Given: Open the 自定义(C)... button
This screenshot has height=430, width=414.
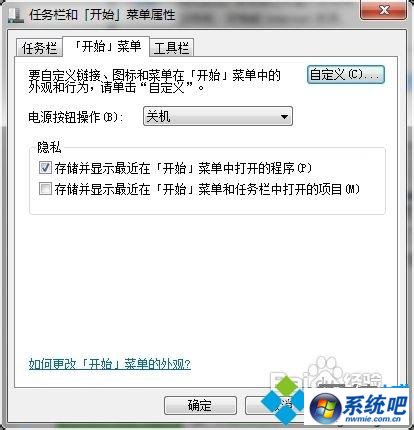Looking at the screenshot, I should [x=345, y=74].
